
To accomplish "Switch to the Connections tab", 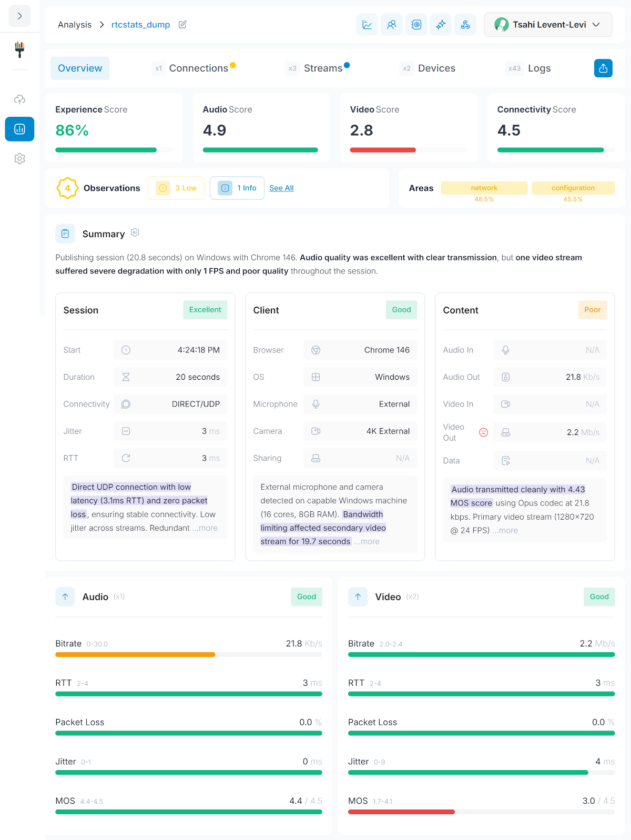I will (198, 68).
